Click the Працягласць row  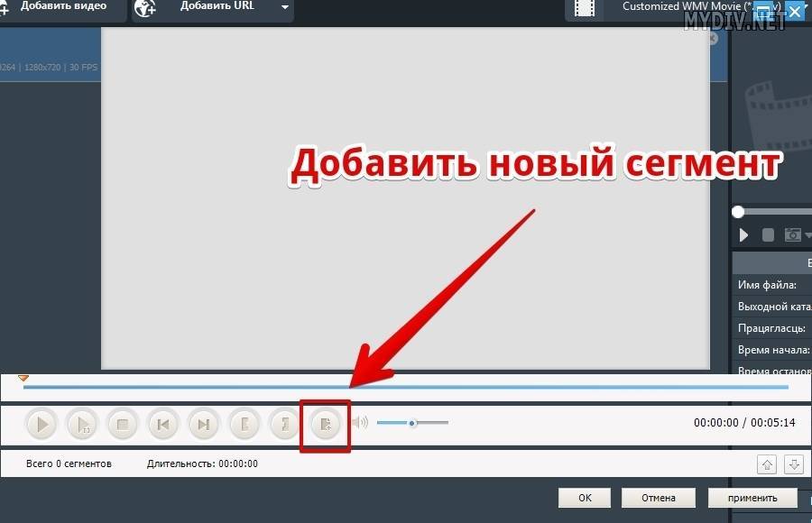772,328
